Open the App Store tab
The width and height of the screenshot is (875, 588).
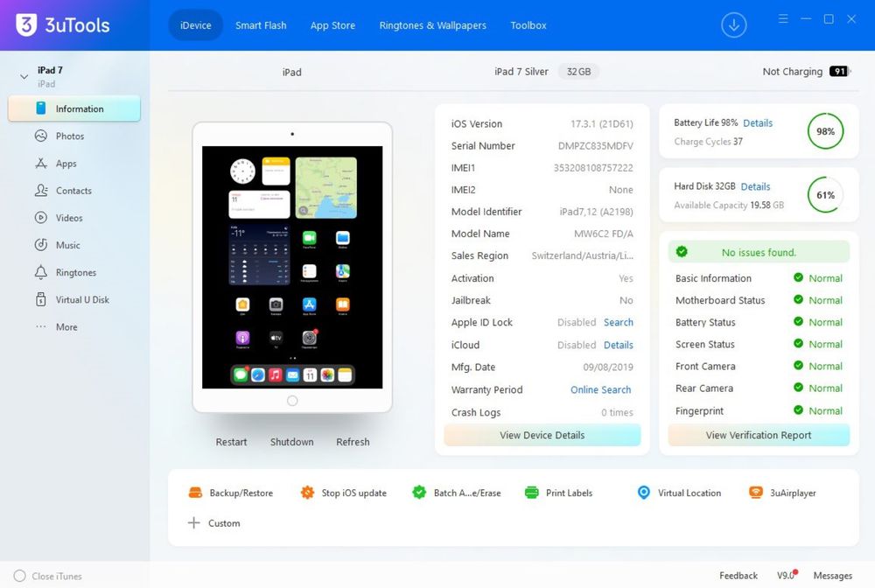point(332,25)
